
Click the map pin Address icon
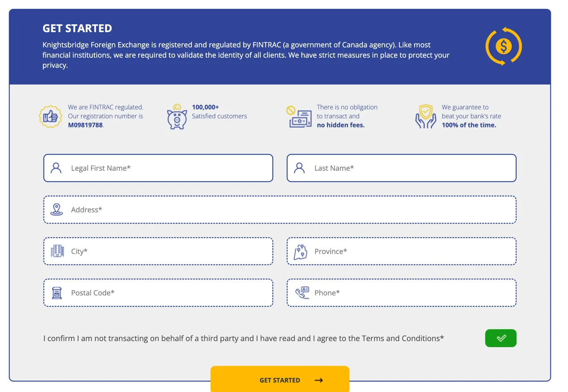tap(56, 210)
